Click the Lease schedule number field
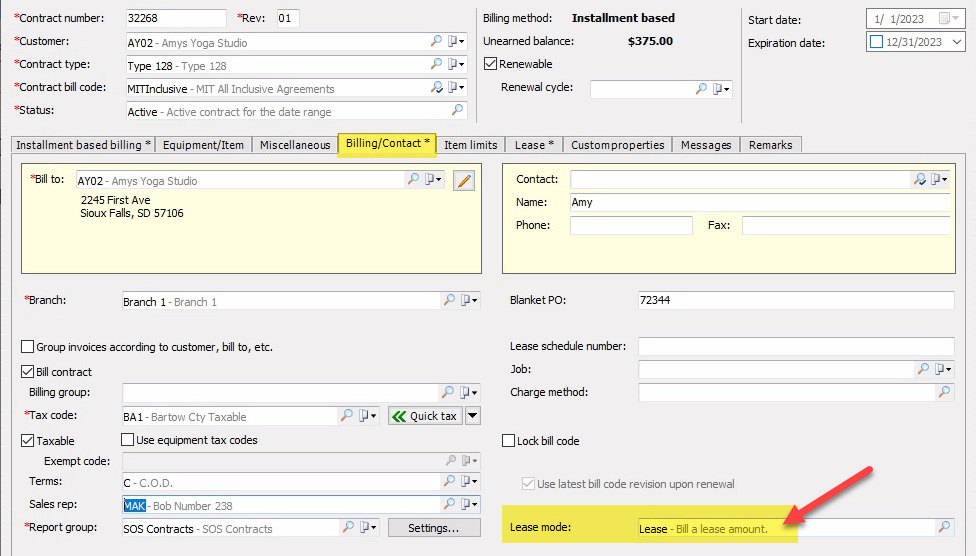This screenshot has width=976, height=556. click(x=796, y=346)
